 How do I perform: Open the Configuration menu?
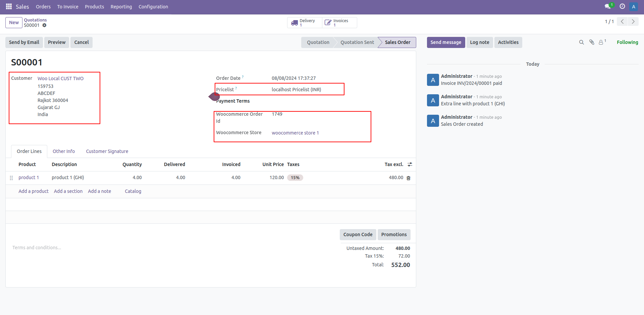click(153, 7)
